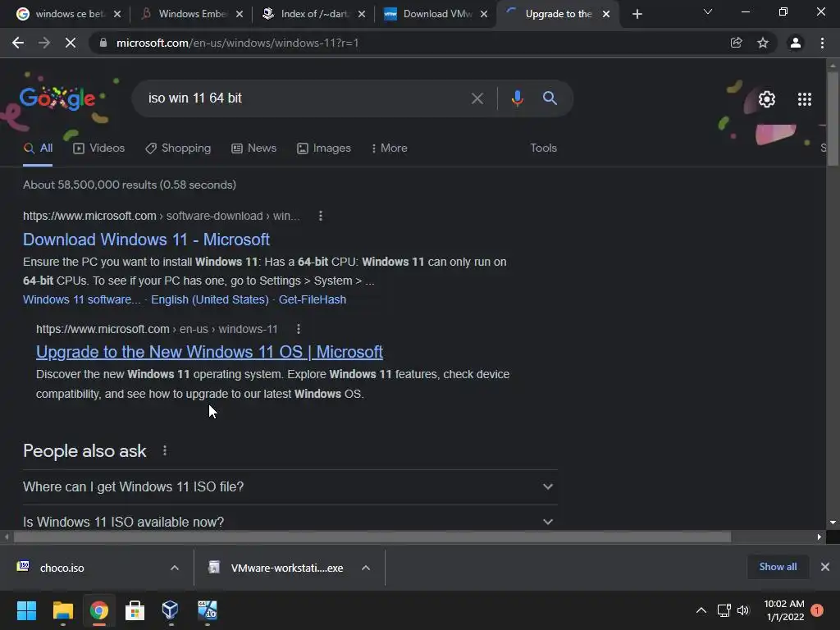
Task: Open the 'Windows 11 software...' sitelink
Action: [x=82, y=299]
